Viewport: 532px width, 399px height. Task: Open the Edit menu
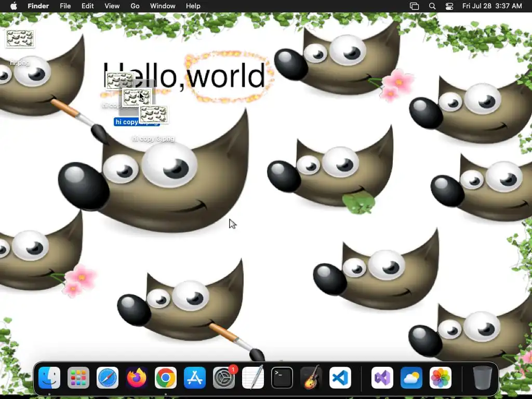pyautogui.click(x=87, y=6)
